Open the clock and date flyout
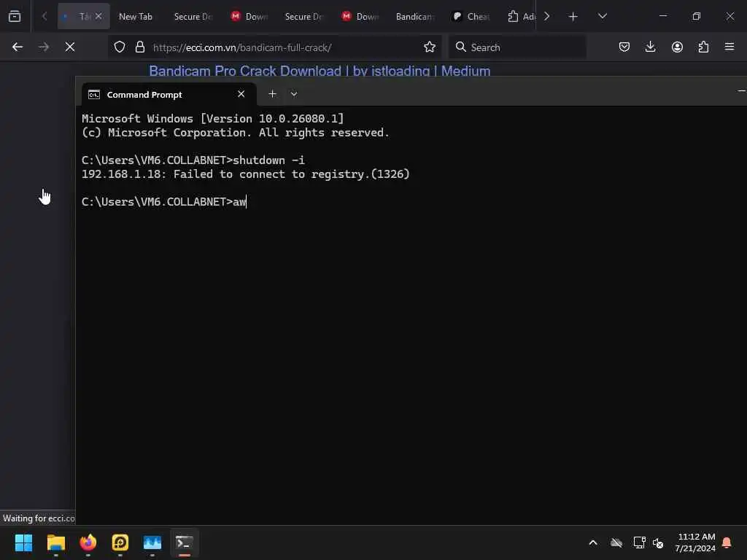 [695, 542]
